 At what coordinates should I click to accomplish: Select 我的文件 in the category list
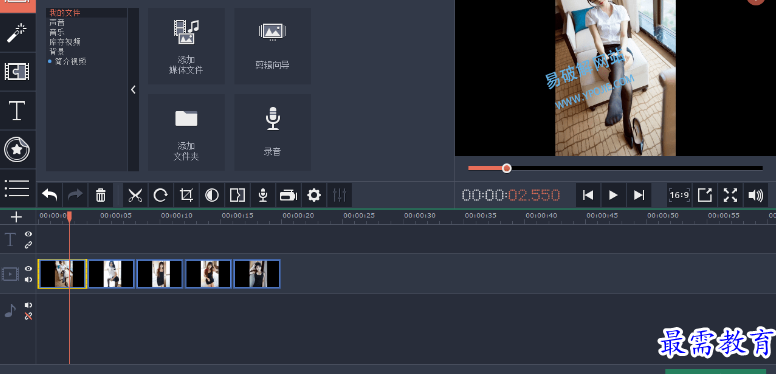(64, 13)
